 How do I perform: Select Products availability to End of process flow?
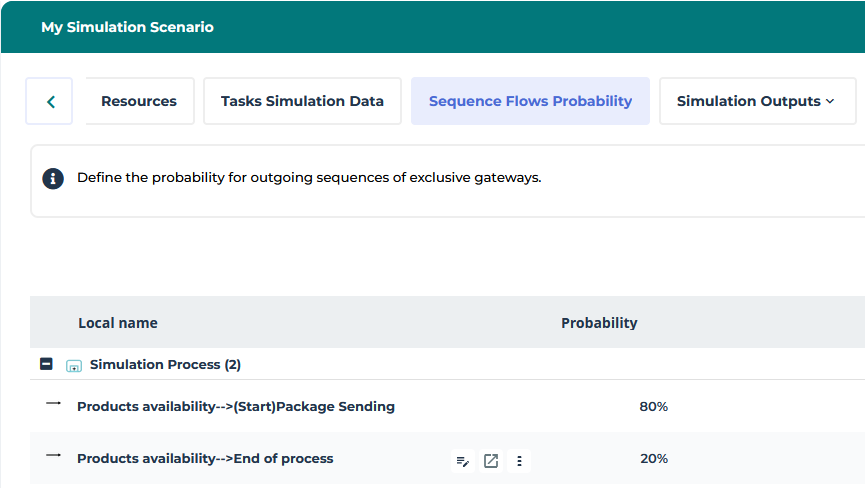(x=205, y=459)
